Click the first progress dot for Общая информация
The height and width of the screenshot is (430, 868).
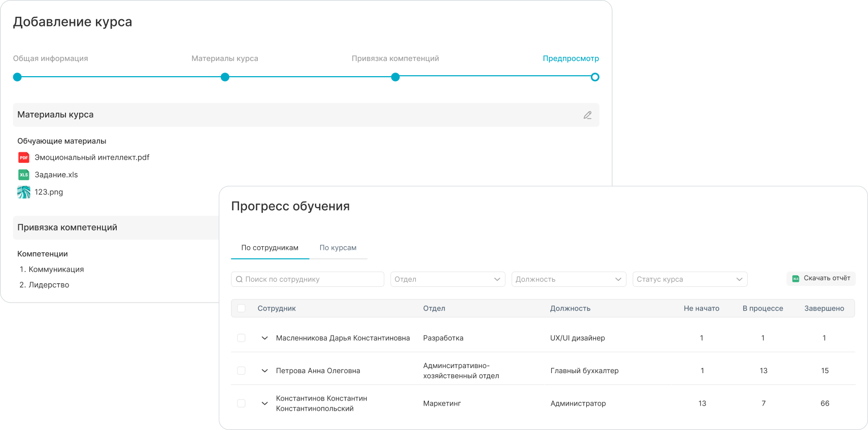(17, 77)
